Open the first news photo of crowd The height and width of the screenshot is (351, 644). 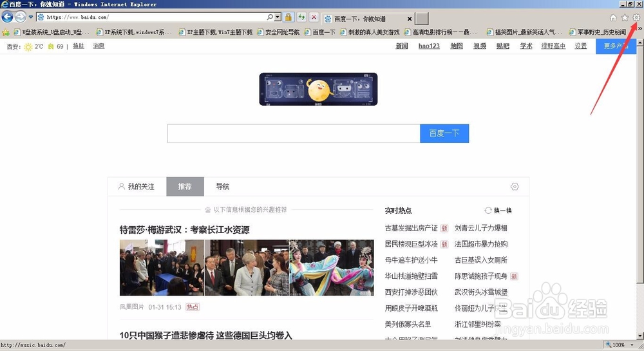(x=162, y=268)
